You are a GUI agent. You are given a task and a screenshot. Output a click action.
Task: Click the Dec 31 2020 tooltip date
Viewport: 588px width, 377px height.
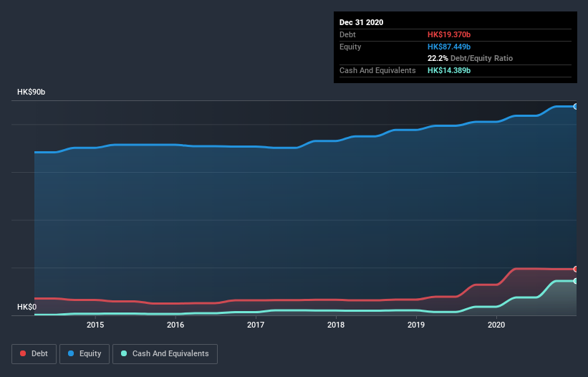[x=361, y=22]
